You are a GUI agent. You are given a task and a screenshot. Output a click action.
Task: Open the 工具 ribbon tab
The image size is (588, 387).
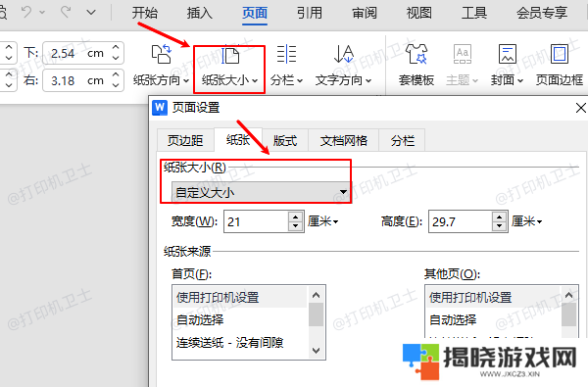(474, 13)
